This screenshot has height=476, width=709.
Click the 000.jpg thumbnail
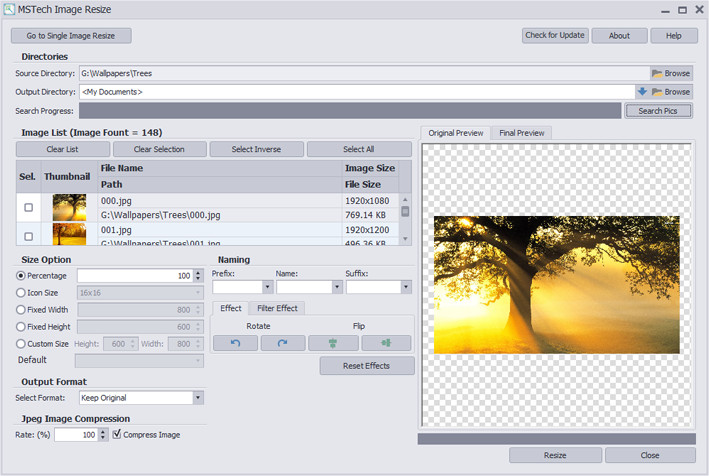click(x=69, y=207)
